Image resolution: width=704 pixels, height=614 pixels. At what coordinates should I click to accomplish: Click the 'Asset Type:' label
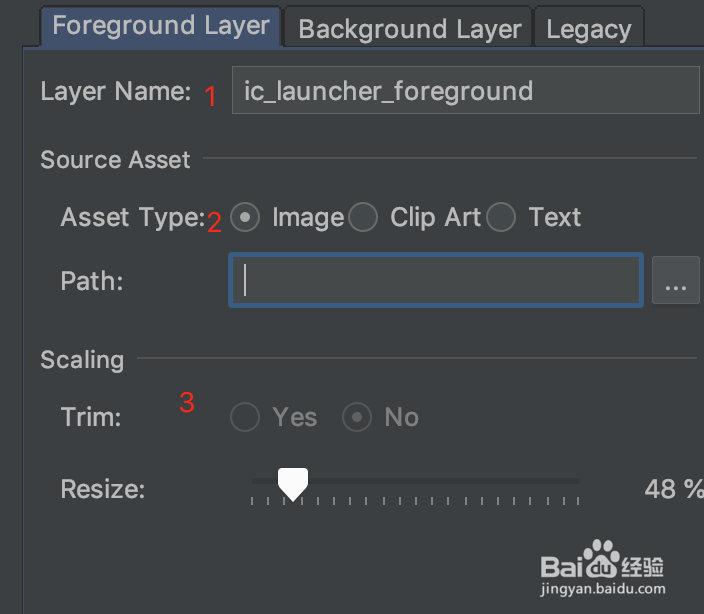pos(132,217)
